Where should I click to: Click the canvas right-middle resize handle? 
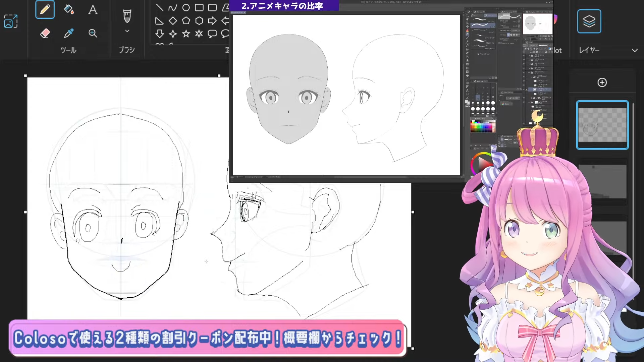(413, 212)
